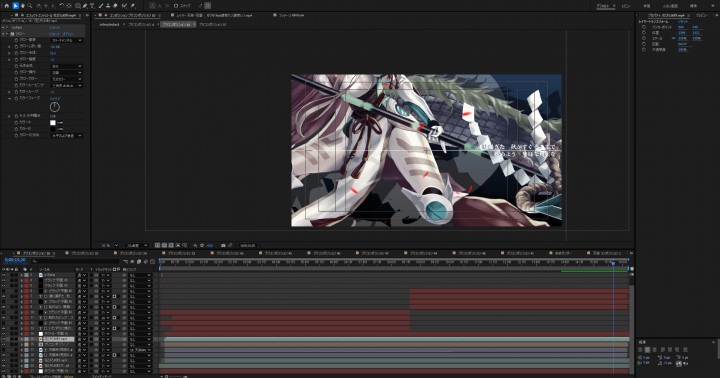The height and width of the screenshot is (378, 720).
Task: Open the グローカラー dropdown
Action: point(67,79)
